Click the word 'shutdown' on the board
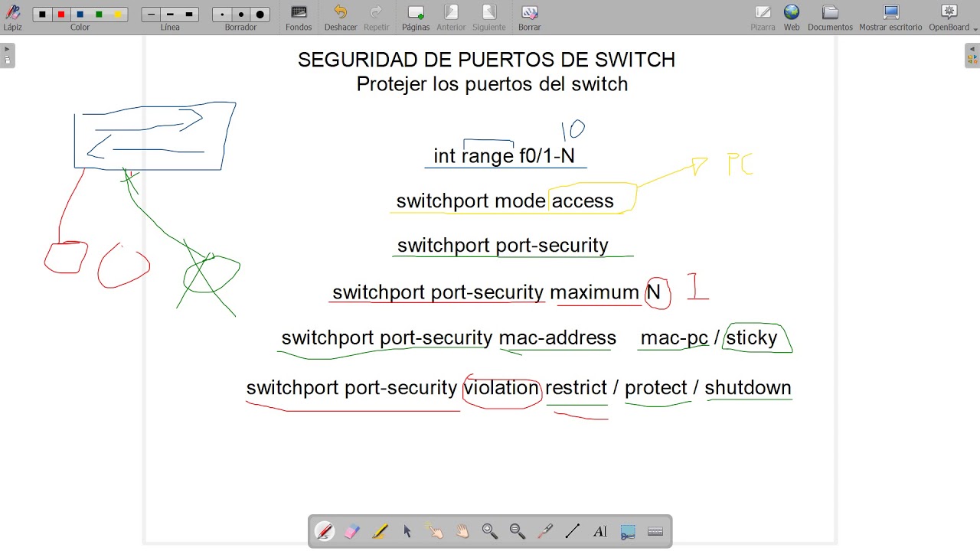The height and width of the screenshot is (551, 980). 748,388
